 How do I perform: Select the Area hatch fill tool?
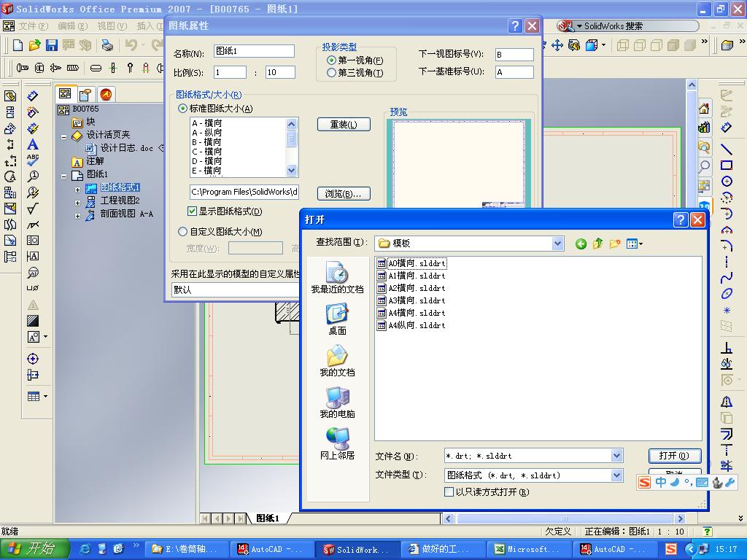click(x=32, y=321)
